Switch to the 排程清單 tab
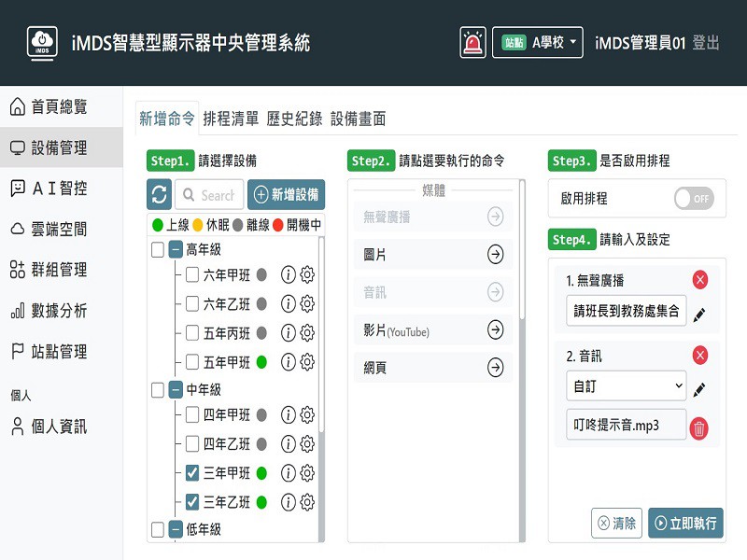Viewport: 747px width, 560px height. coord(231,119)
